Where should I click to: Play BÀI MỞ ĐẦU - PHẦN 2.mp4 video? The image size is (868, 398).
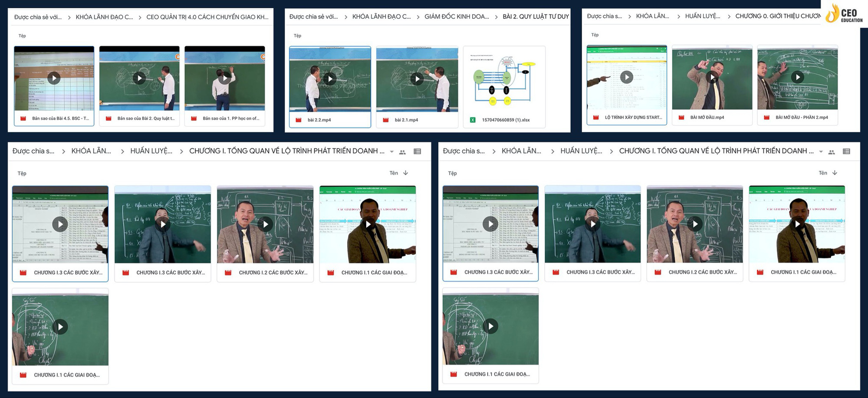[797, 77]
